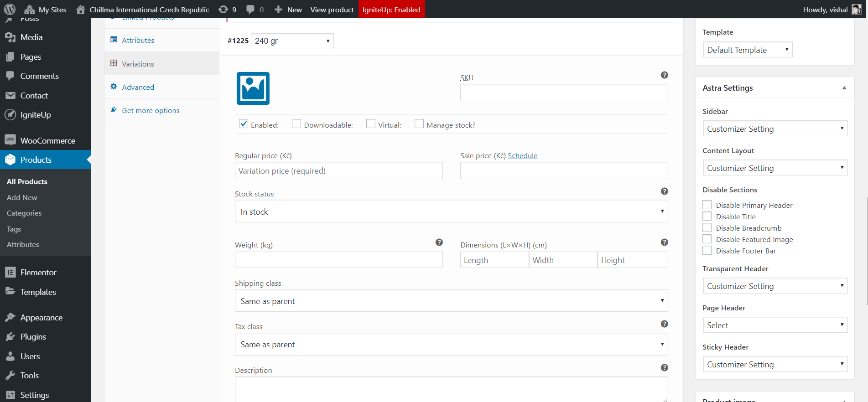Open Media menu icon
868x402 pixels.
pos(10,37)
